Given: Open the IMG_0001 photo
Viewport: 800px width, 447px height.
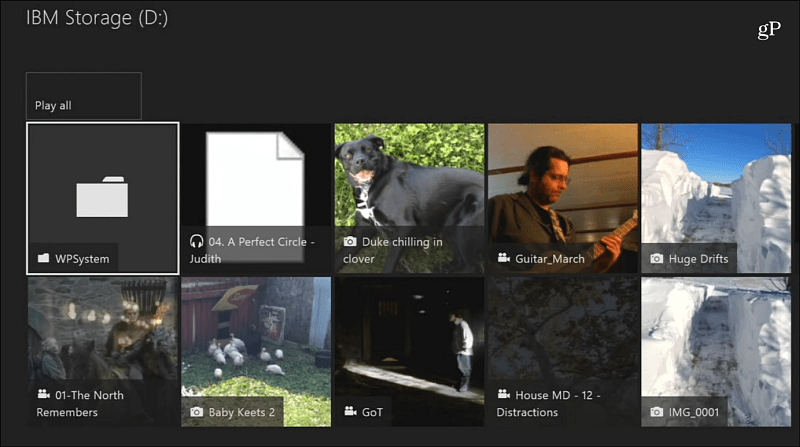Looking at the screenshot, I should [x=716, y=352].
